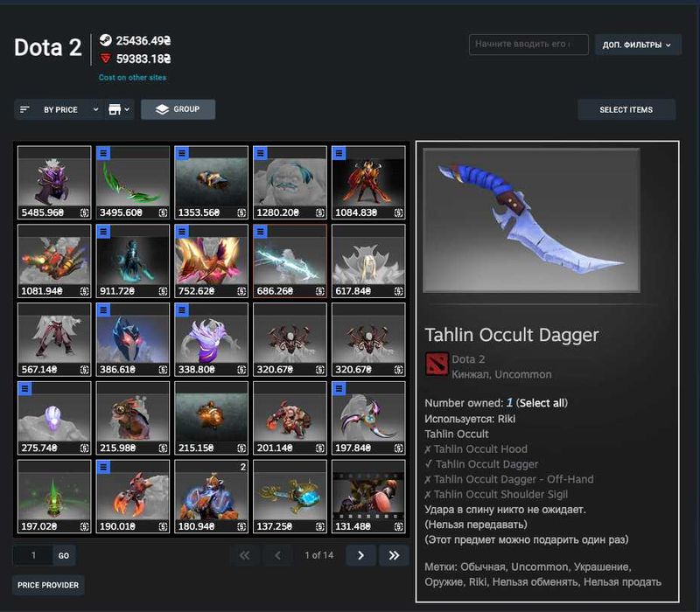Select the lightning item priced 686.26

point(290,261)
